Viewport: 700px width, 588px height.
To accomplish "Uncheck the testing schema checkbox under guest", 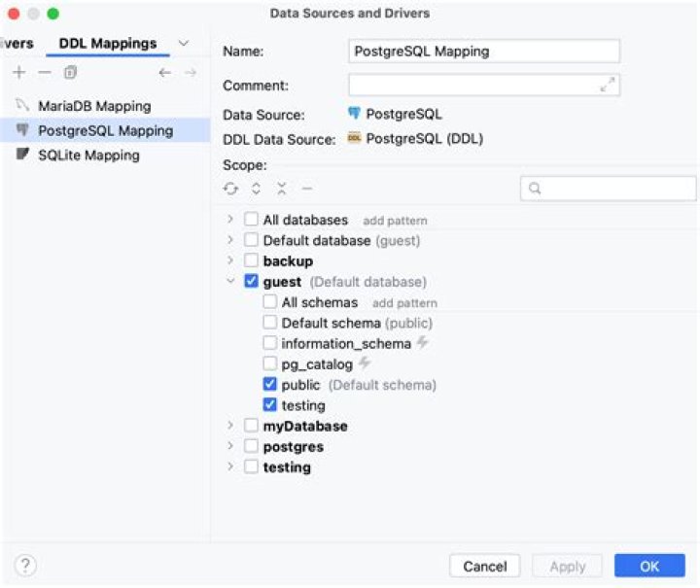I will [269, 404].
